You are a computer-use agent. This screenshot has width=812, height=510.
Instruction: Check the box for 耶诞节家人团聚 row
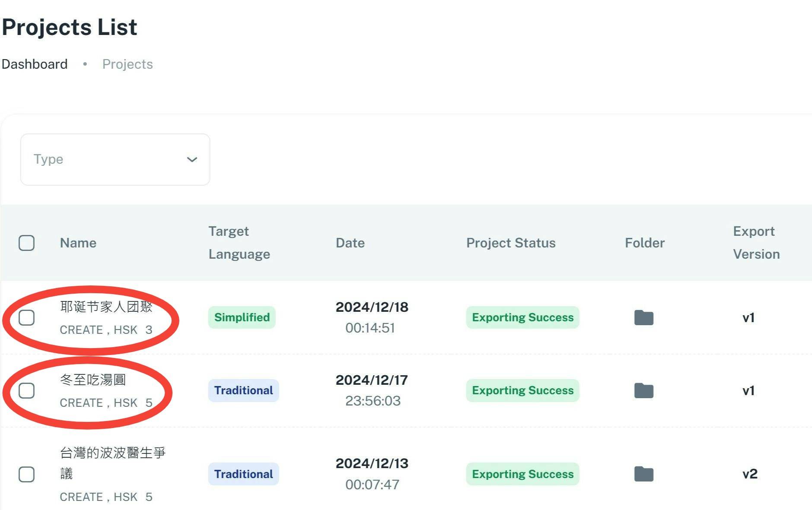26,317
